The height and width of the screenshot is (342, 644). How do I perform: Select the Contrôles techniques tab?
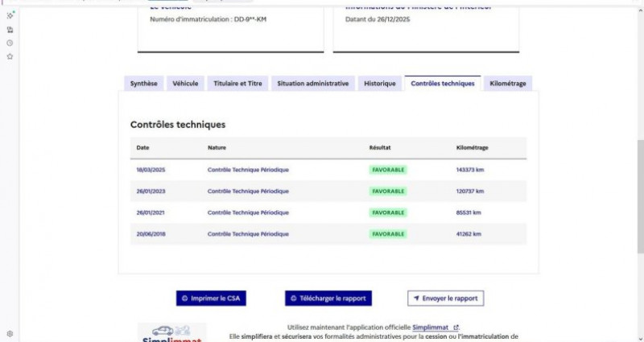[x=442, y=84]
